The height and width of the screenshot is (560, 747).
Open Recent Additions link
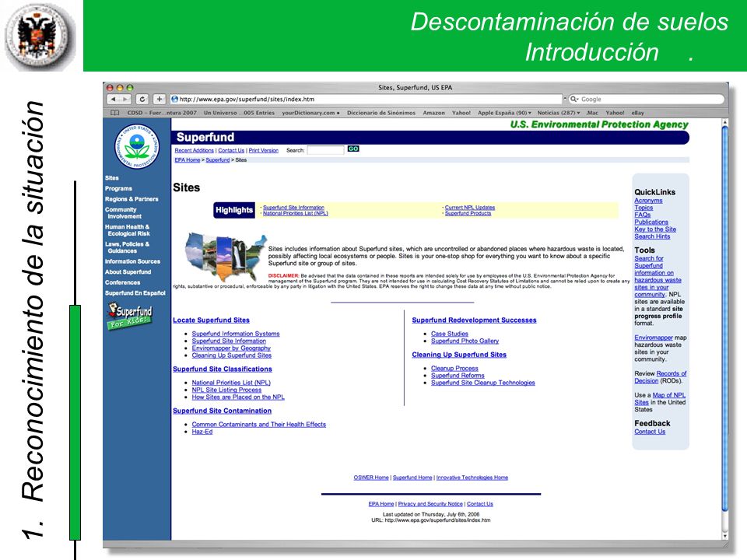coord(194,150)
